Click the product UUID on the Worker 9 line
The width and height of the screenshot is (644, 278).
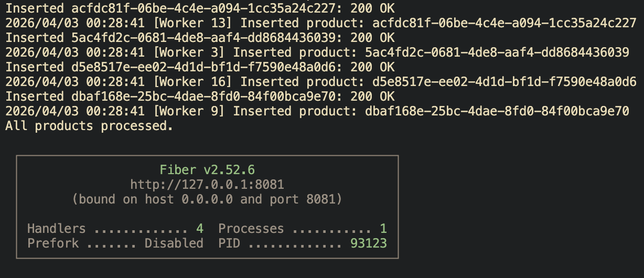pyautogui.click(x=497, y=111)
